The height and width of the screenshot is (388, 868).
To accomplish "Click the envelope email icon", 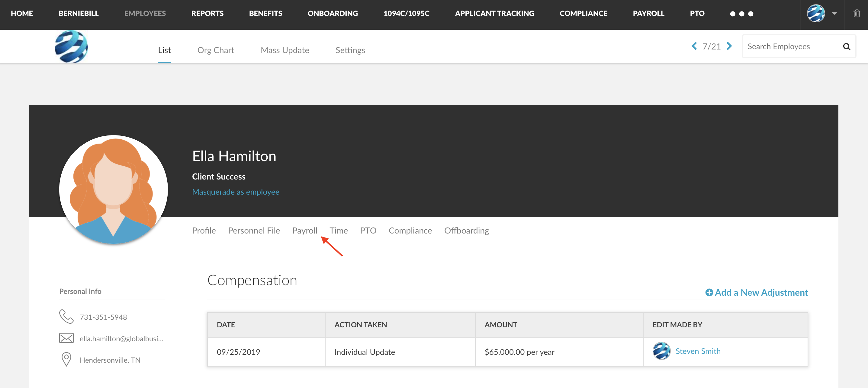I will tap(66, 338).
